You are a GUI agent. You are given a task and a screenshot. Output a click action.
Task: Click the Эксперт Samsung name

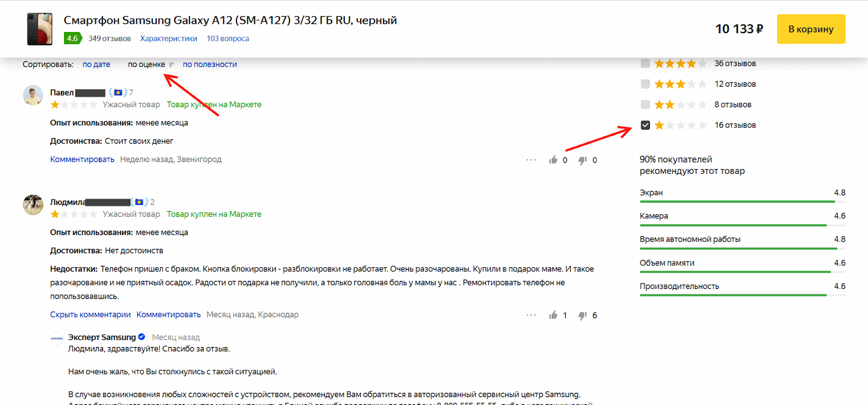[102, 337]
